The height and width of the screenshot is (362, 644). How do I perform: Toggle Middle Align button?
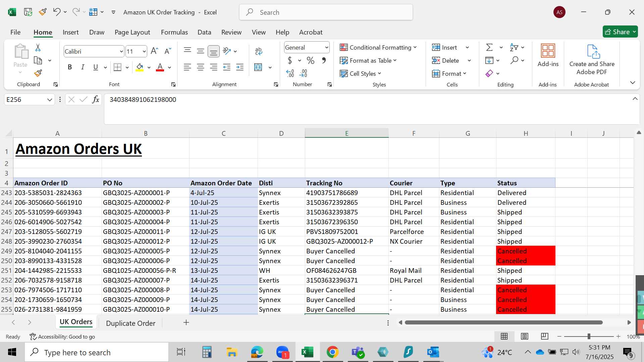coord(201,51)
